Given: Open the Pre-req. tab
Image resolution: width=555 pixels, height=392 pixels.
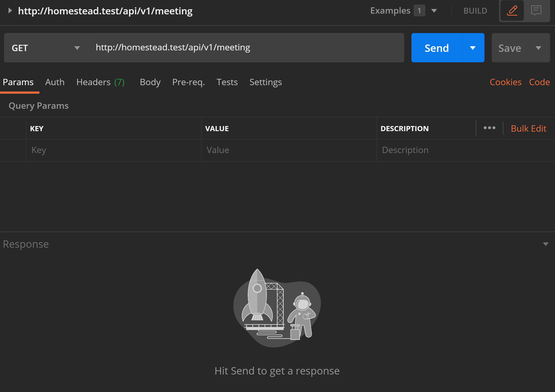Looking at the screenshot, I should [188, 82].
